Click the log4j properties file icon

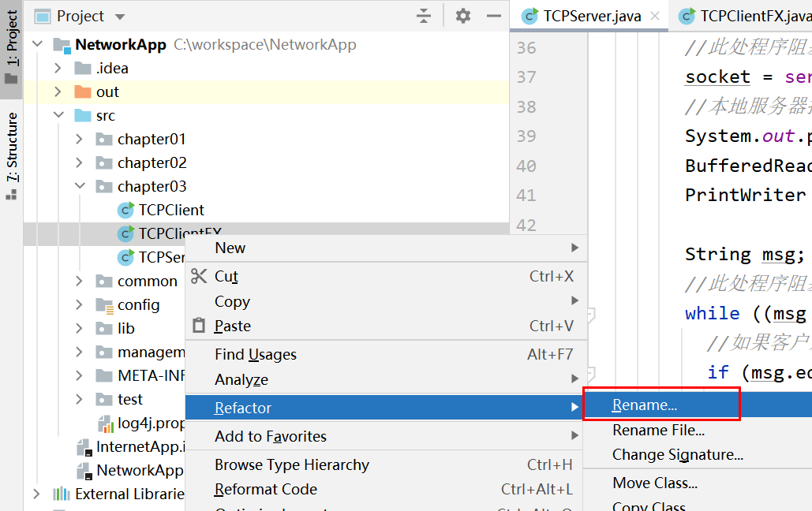coord(105,423)
